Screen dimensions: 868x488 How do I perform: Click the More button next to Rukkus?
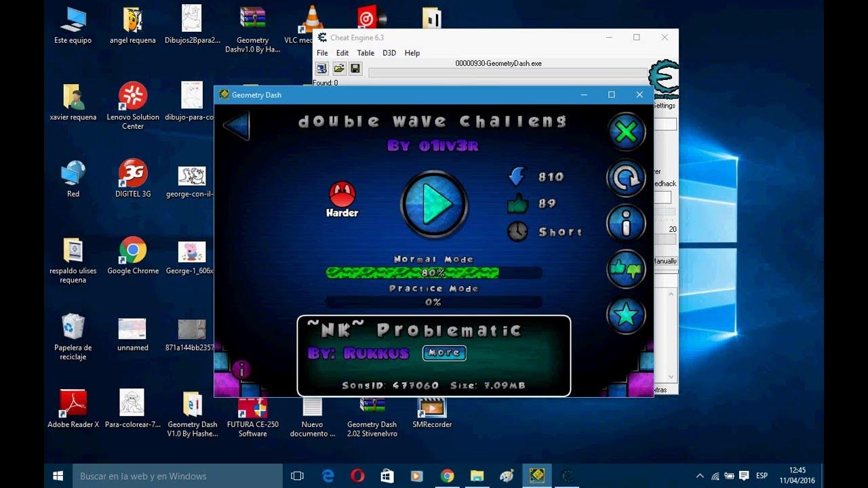pos(444,352)
